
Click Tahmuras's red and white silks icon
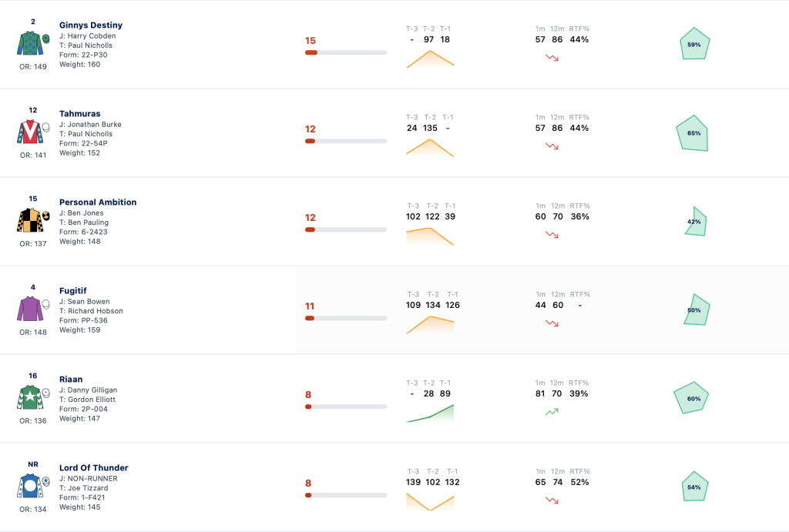[33, 131]
